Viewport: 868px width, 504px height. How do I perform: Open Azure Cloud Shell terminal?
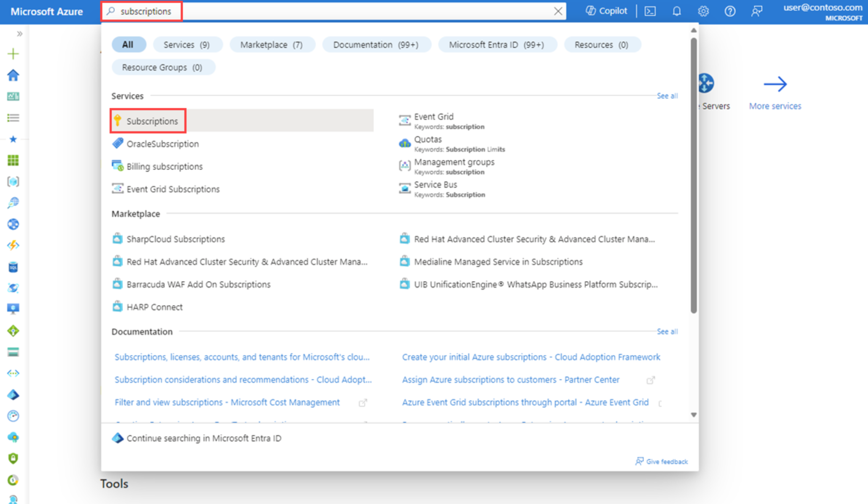(650, 11)
